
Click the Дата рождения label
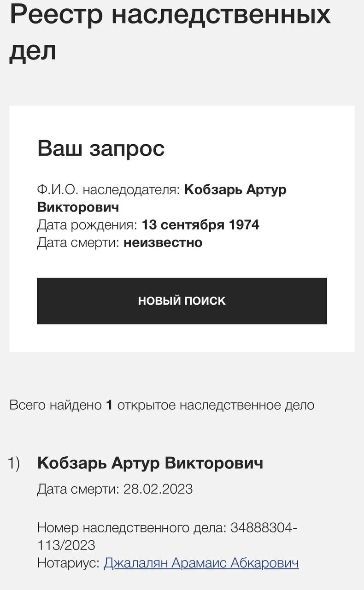pos(87,225)
